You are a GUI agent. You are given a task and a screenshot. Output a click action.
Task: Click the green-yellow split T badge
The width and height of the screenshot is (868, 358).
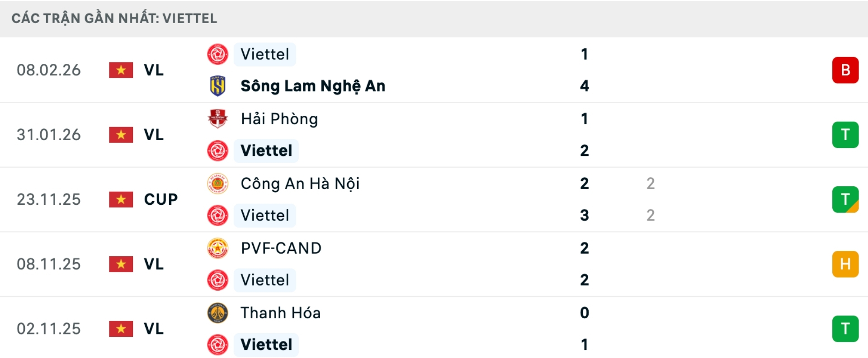(x=845, y=199)
